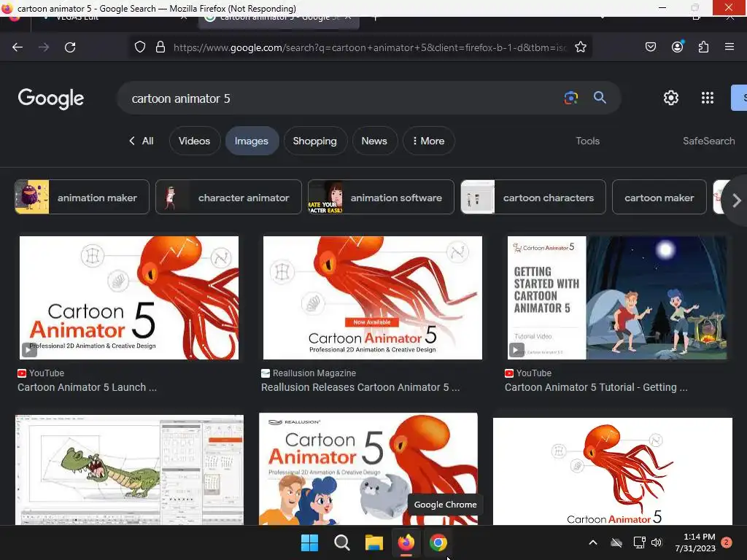Open the 1:14 PM clock calendar
The width and height of the screenshot is (747, 560).
pos(695,542)
